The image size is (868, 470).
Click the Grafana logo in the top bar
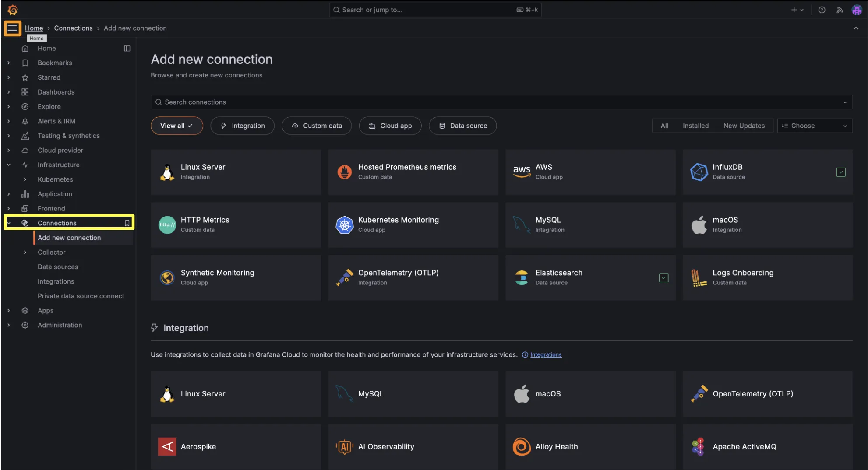[x=13, y=10]
